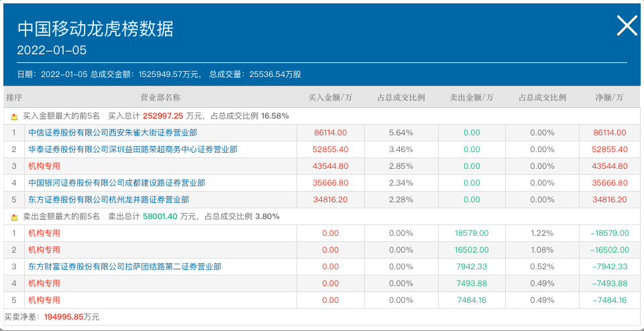Click the 净额/万 column header
Image resolution: width=644 pixels, height=331 pixels.
pos(610,98)
